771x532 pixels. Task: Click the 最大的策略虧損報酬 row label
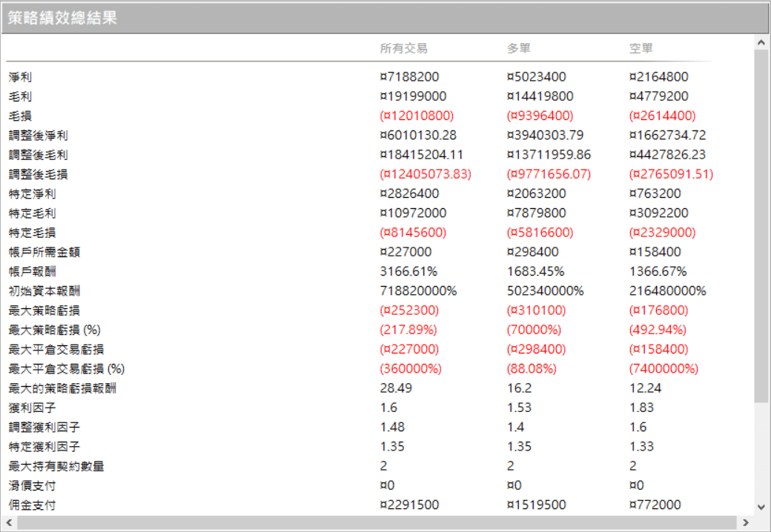pos(62,388)
